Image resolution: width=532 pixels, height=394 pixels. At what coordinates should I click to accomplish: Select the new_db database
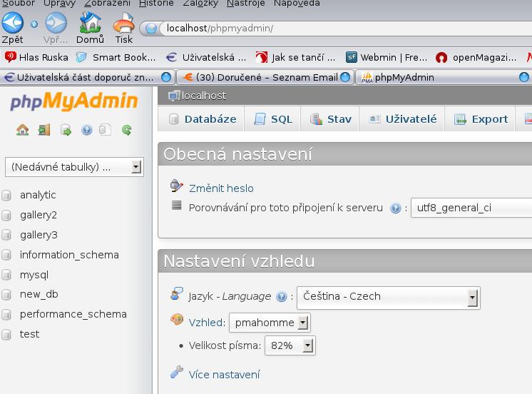(x=39, y=294)
